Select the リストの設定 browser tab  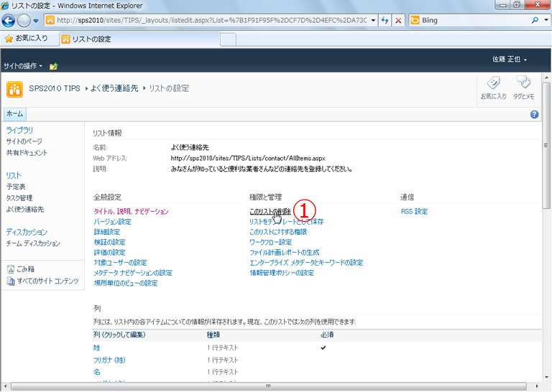(140, 39)
